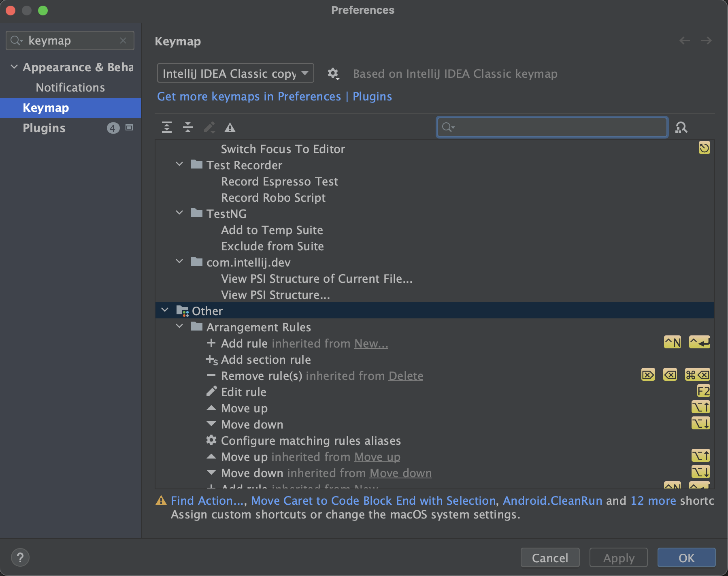Click the Show Conflicts warning triangle icon
This screenshot has height=576, width=728.
(230, 128)
